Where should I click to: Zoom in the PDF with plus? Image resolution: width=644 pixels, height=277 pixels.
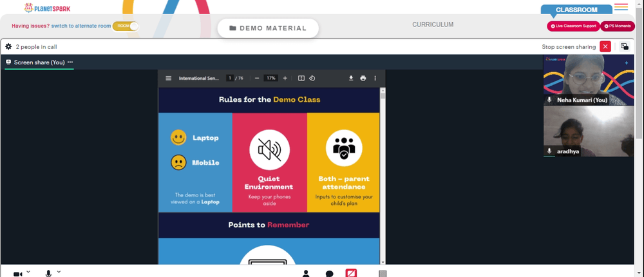(x=285, y=78)
